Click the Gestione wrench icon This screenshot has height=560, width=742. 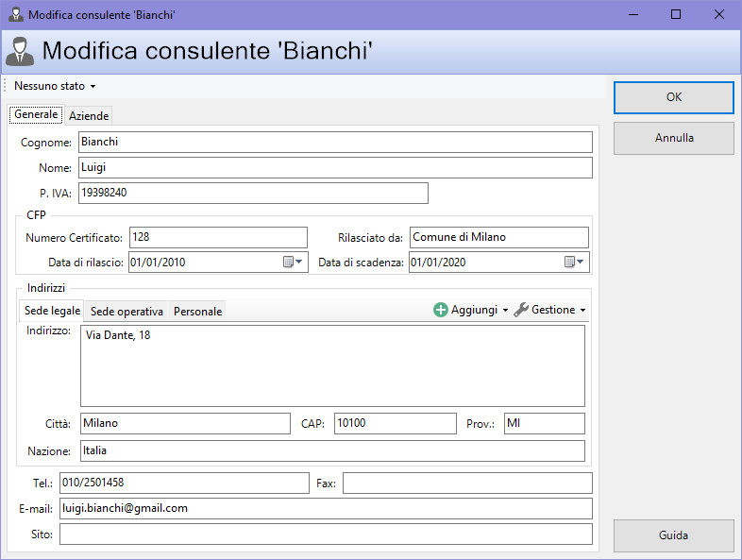[x=521, y=310]
